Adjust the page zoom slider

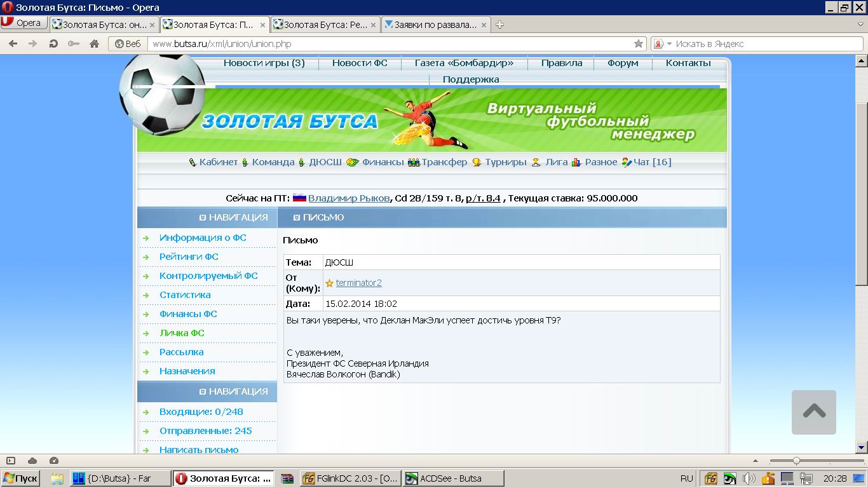tap(796, 461)
